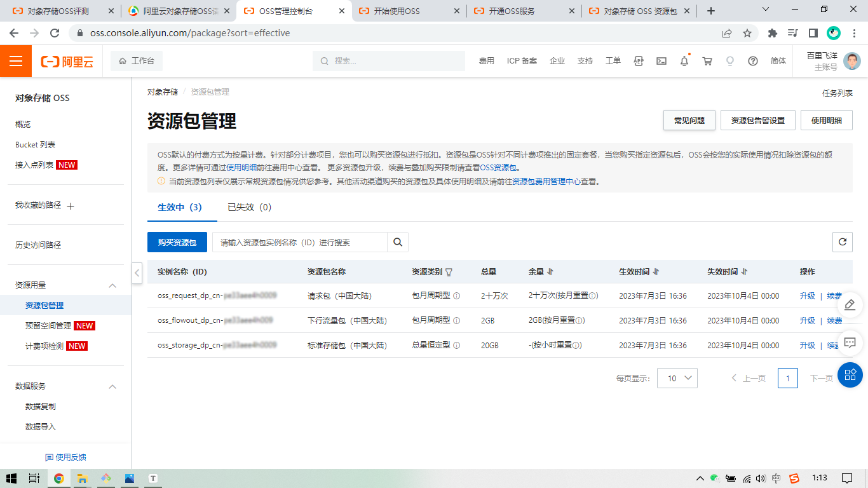Sort by 余量 column arrows

pyautogui.click(x=550, y=272)
